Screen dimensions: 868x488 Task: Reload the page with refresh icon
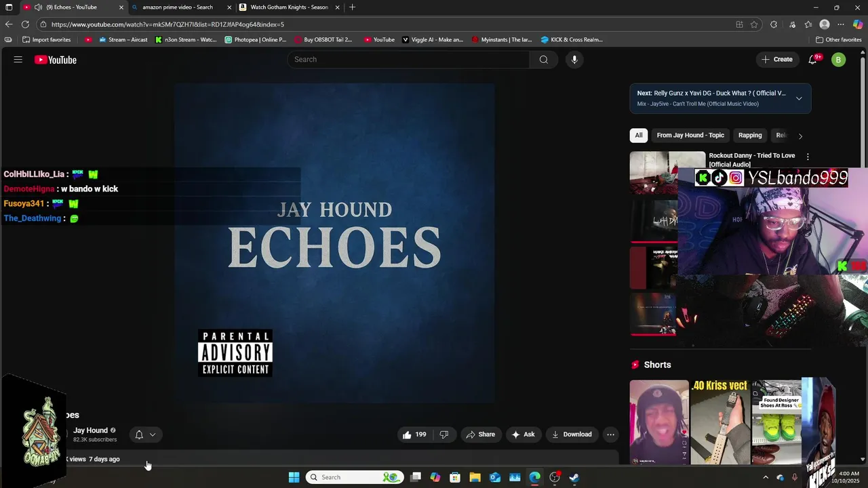click(25, 24)
